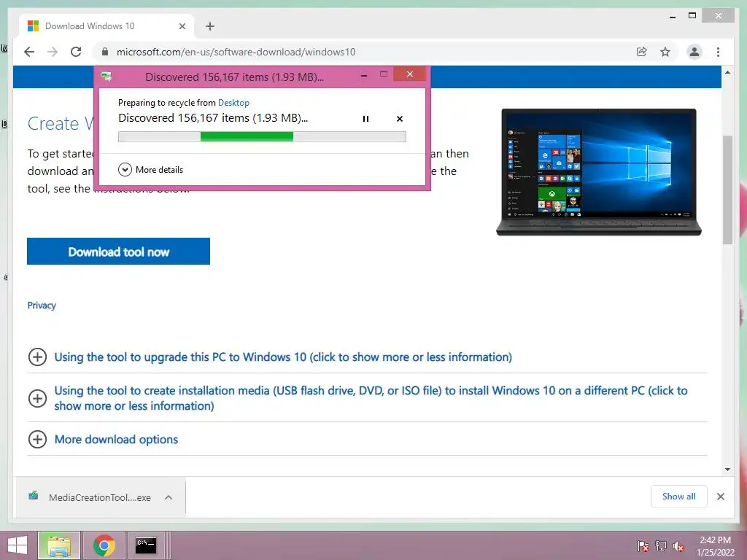The image size is (747, 560).
Task: Open Command Prompt from the taskbar
Action: (x=146, y=545)
